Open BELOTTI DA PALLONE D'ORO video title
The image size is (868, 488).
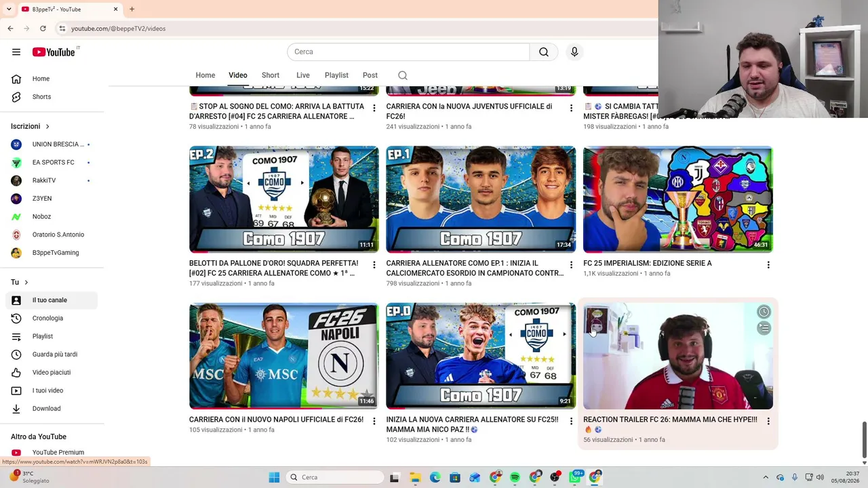coord(274,268)
